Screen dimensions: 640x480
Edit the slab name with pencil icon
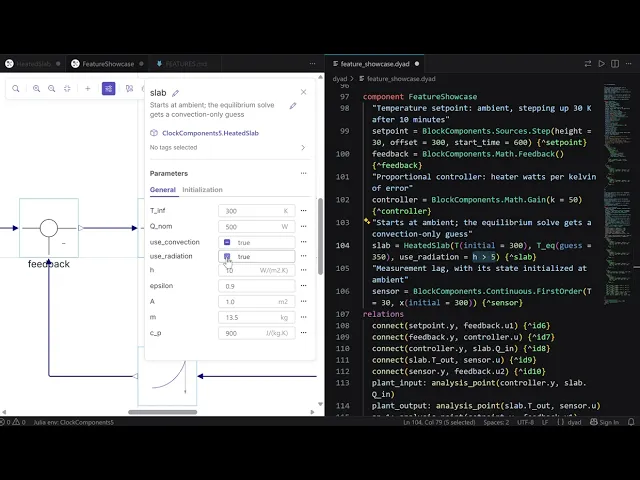click(176, 93)
